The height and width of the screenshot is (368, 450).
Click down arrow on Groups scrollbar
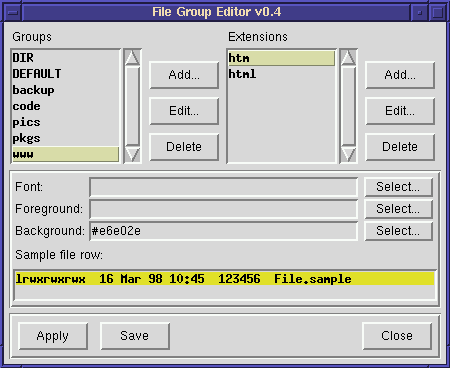[132, 154]
